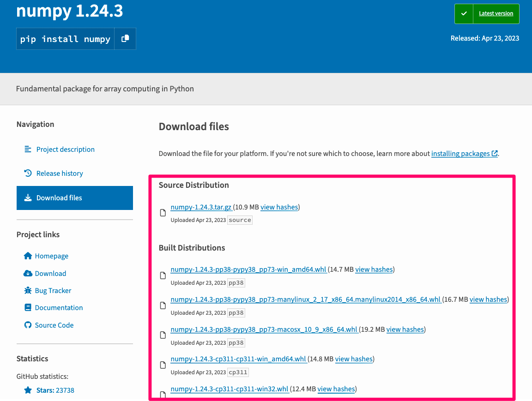Image resolution: width=532 pixels, height=401 pixels.
Task: Open Project description section
Action: (66, 150)
